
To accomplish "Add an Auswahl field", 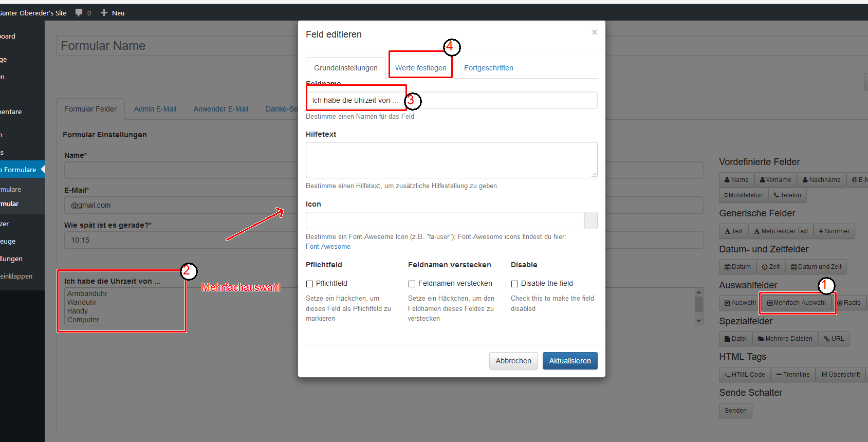I will tap(740, 303).
